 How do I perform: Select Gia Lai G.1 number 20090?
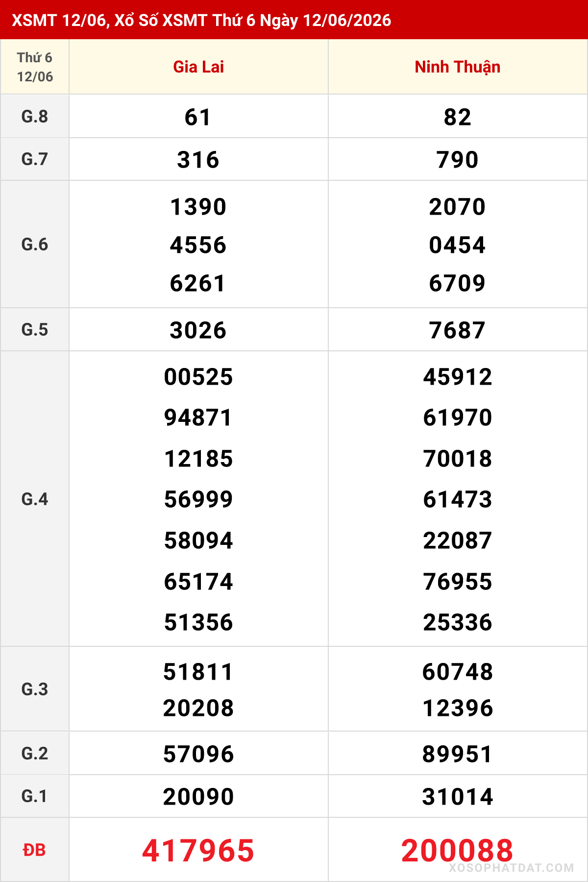point(198,797)
